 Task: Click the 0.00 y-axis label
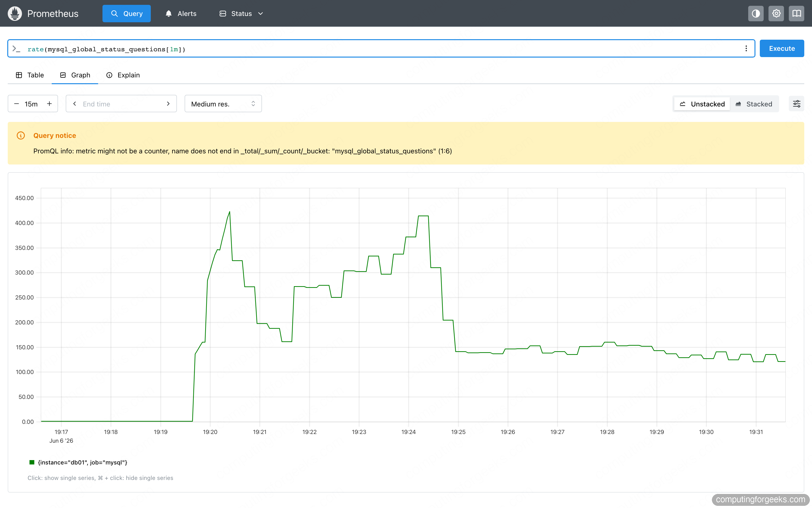[28, 422]
